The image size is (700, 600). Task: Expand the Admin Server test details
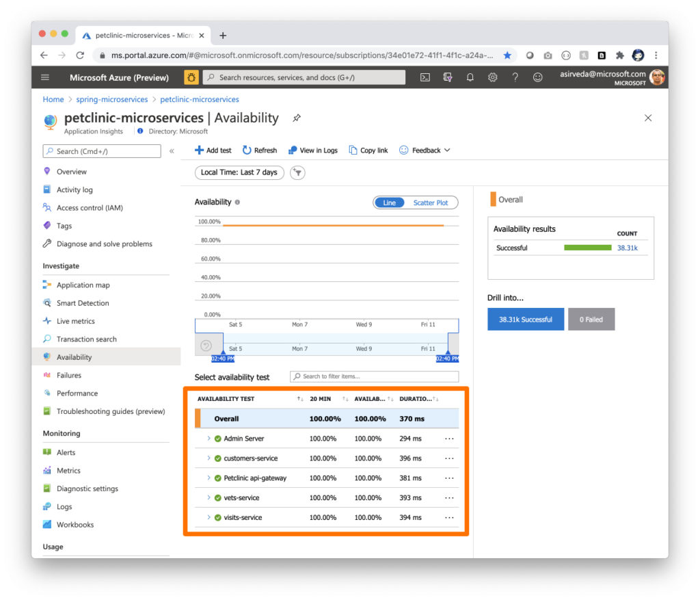(x=211, y=438)
